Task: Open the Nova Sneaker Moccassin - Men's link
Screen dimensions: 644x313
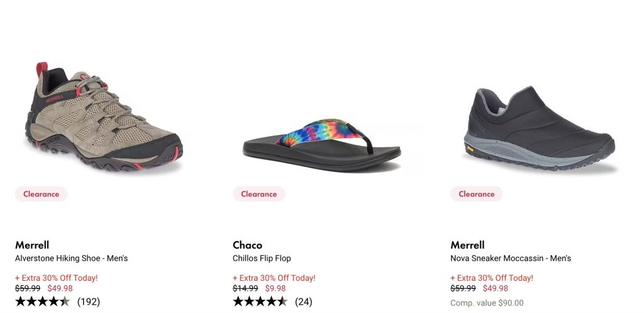Action: tap(511, 258)
